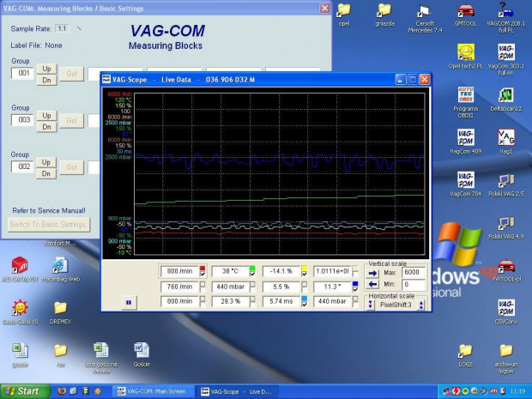532x399 pixels.
Task: Click Up for Group 002
Action: point(46,162)
